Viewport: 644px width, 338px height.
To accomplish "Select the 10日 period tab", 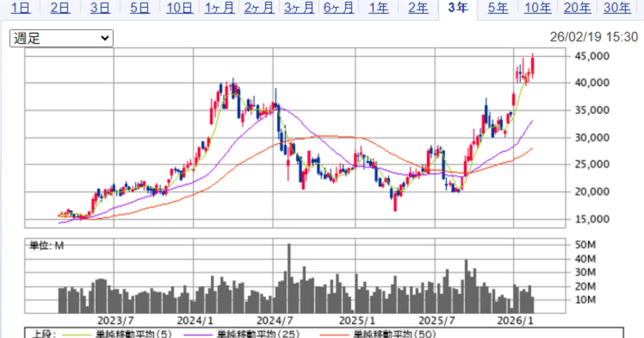I will pyautogui.click(x=180, y=8).
